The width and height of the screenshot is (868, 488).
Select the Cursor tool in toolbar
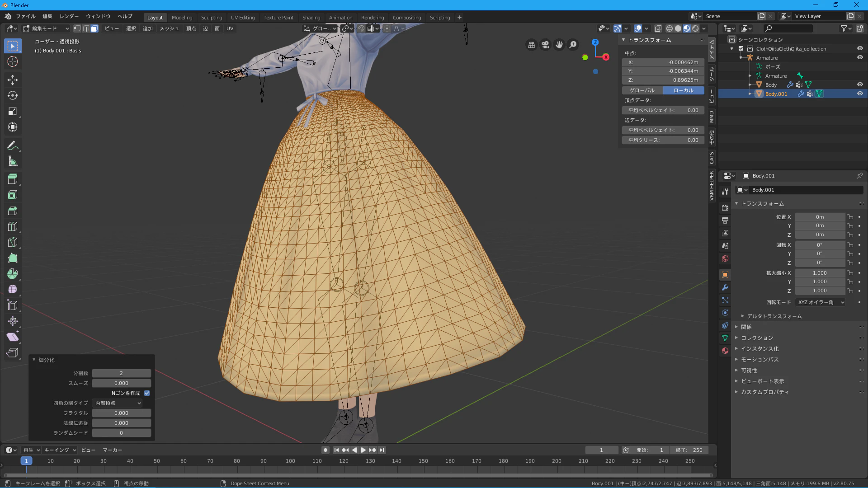[x=13, y=62]
